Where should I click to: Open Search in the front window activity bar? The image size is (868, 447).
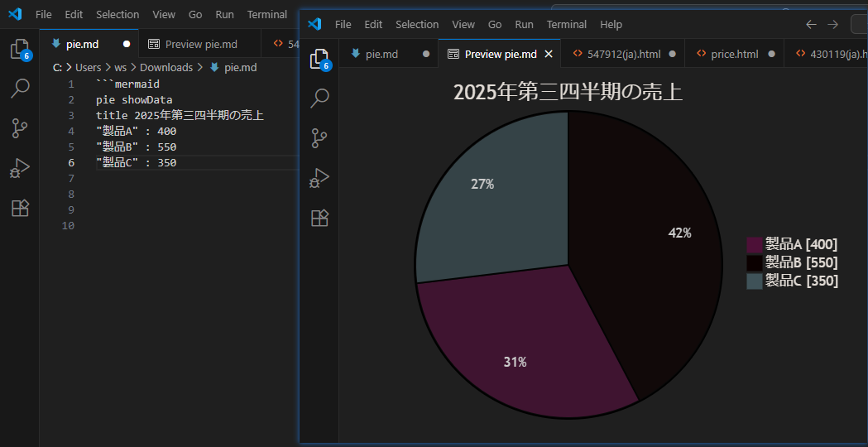point(319,98)
